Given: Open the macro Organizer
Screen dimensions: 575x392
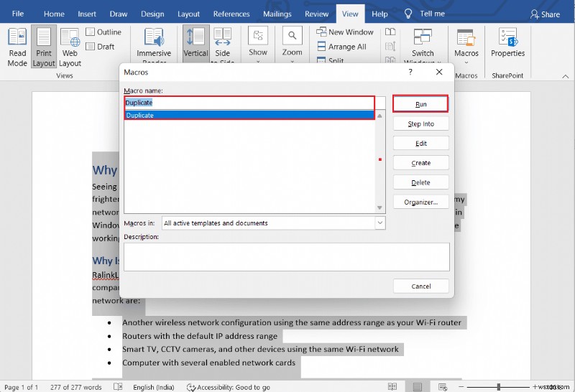Looking at the screenshot, I should [420, 202].
